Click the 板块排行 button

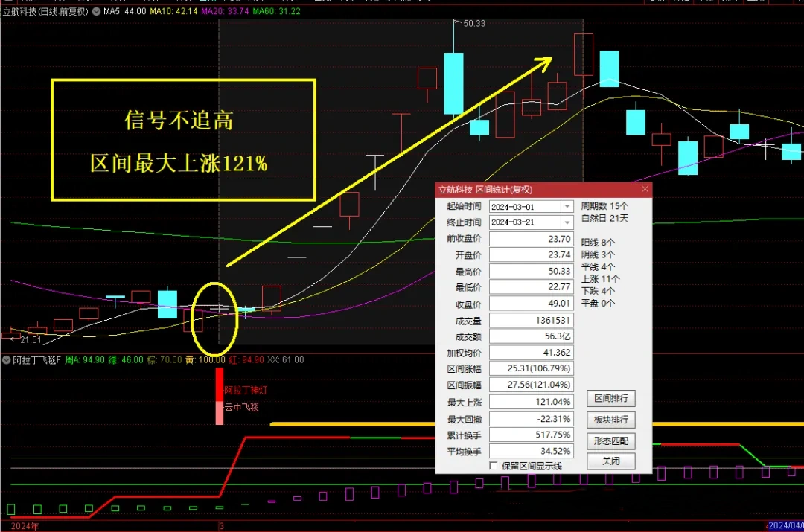coord(610,420)
